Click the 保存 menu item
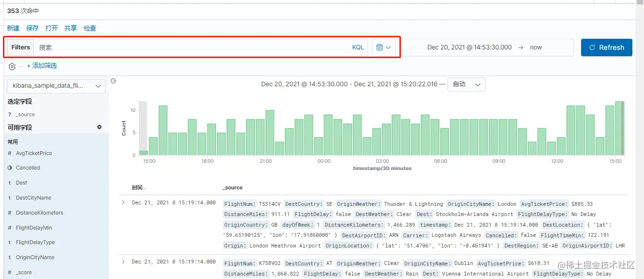Image resolution: width=644 pixels, height=279 pixels. tap(32, 28)
